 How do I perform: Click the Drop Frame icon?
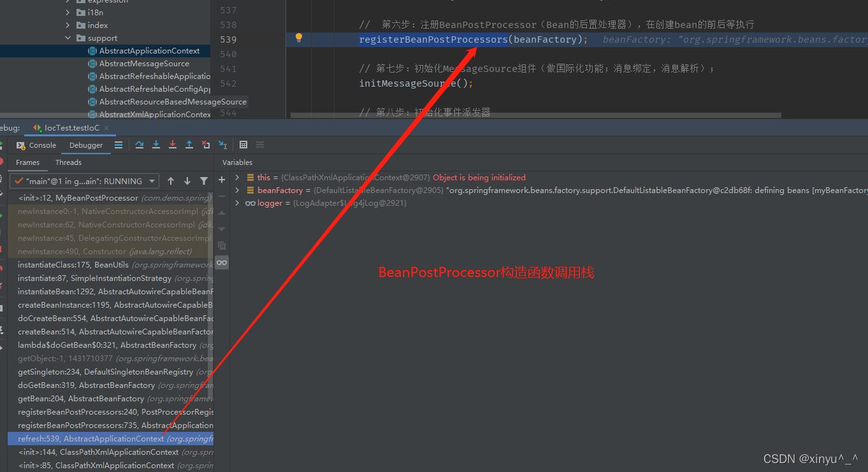click(x=205, y=145)
